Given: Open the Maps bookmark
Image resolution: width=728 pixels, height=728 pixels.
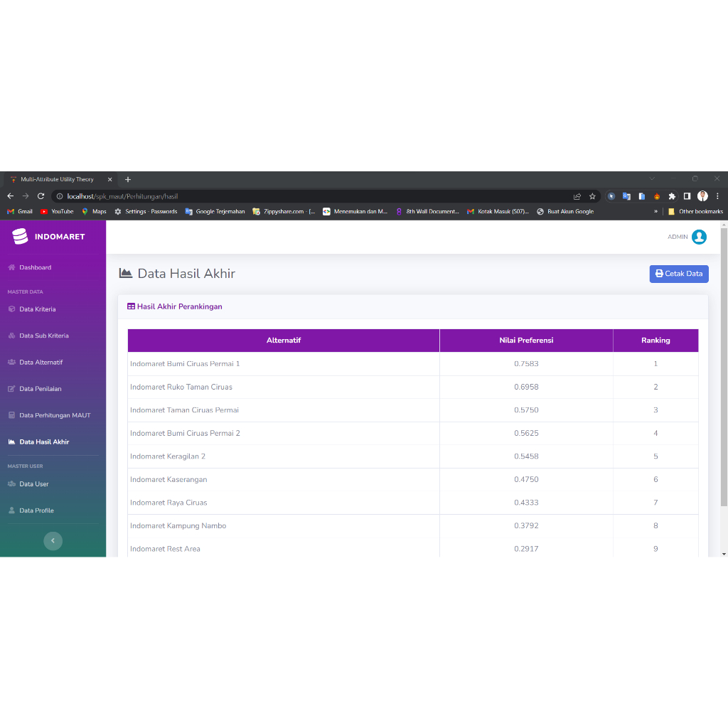Looking at the screenshot, I should click(x=95, y=212).
